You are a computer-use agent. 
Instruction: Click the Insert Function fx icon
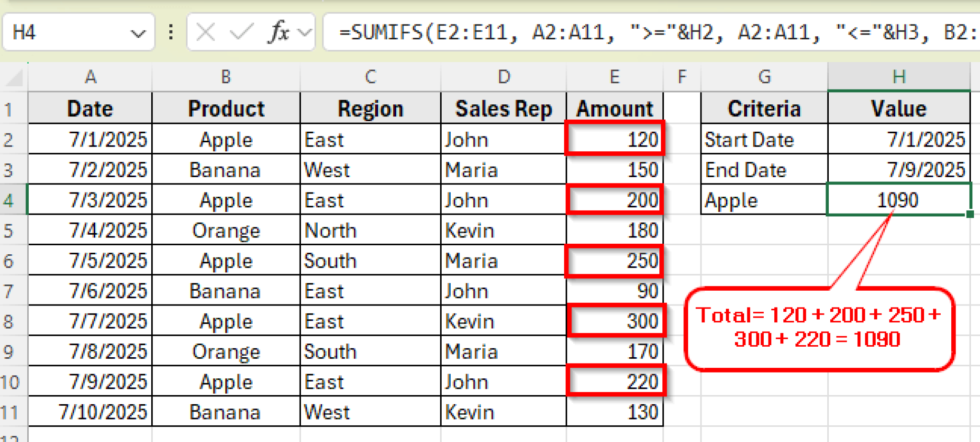279,33
